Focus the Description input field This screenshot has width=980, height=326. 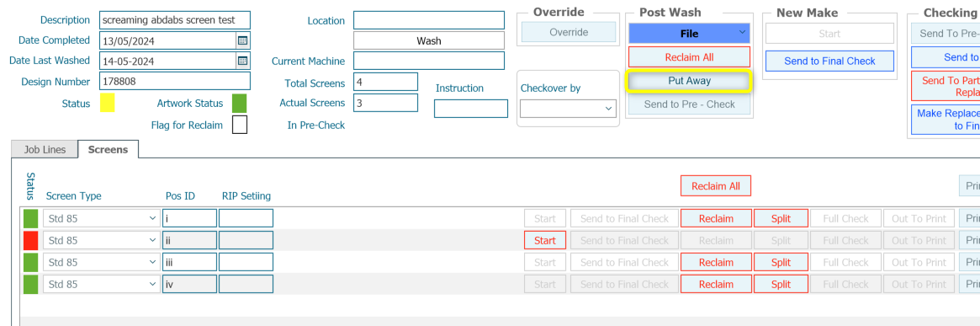(174, 20)
